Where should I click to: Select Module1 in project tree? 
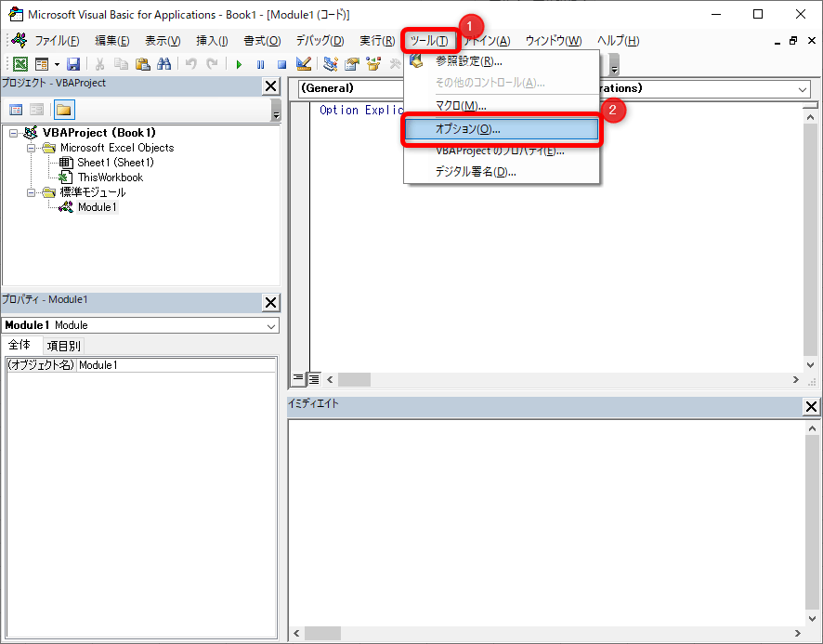(98, 207)
